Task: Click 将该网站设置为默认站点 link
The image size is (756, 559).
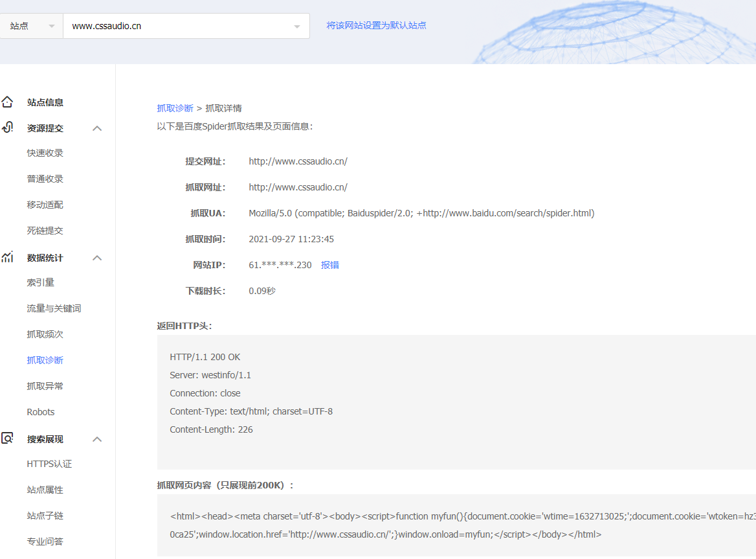Action: [x=376, y=25]
